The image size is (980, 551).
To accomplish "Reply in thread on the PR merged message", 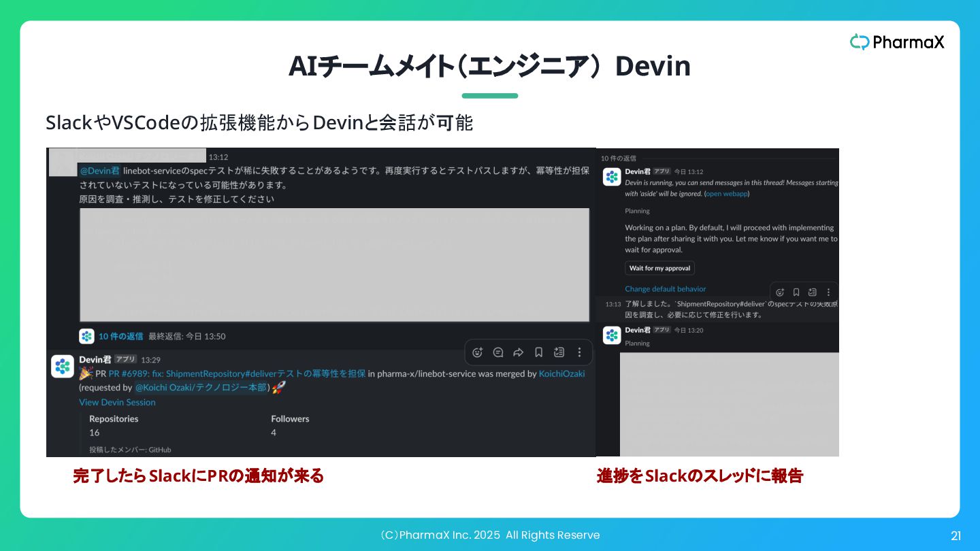I will tap(498, 352).
